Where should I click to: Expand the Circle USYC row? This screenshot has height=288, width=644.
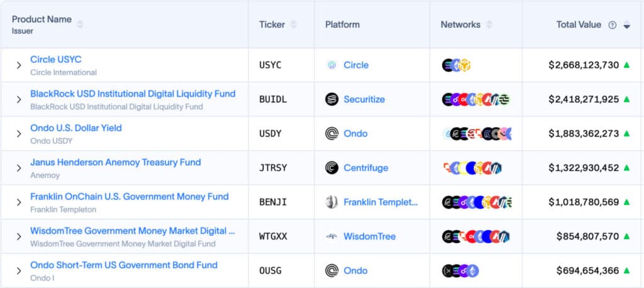(19, 65)
